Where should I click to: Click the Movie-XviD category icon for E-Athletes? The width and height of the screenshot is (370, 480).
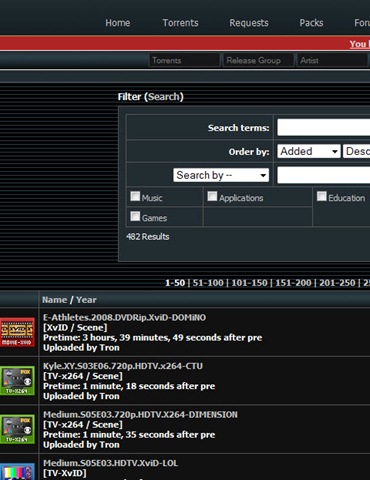click(17, 332)
